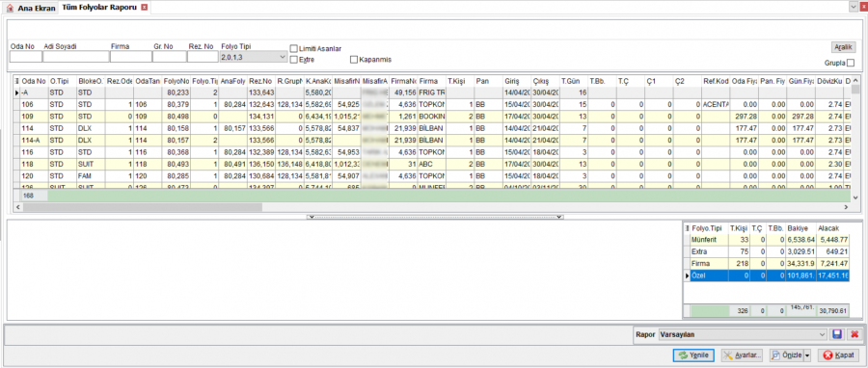Click the Alacak column header
This screenshot has height=368, width=868.
tap(833, 228)
